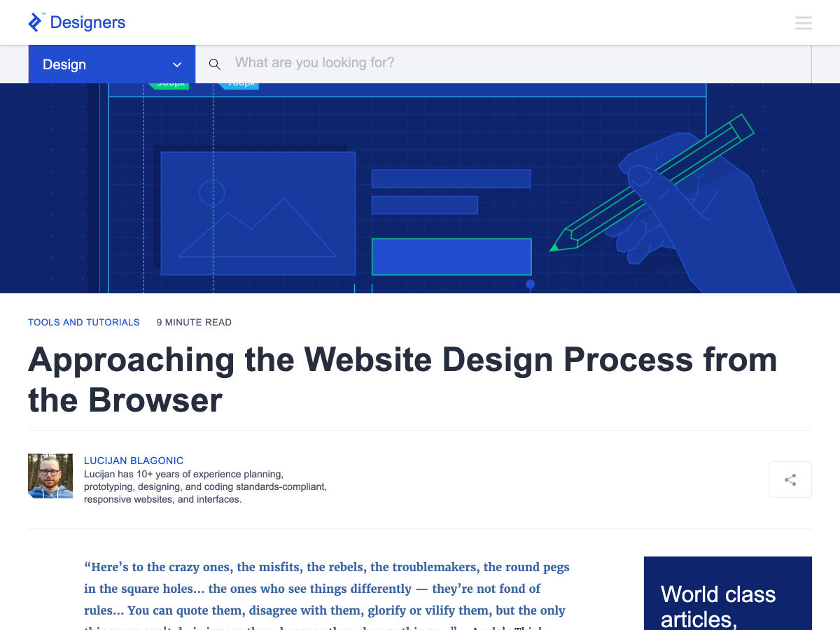
Task: Click the green-outlined rectangle in the hero wireframe
Action: pos(451,257)
